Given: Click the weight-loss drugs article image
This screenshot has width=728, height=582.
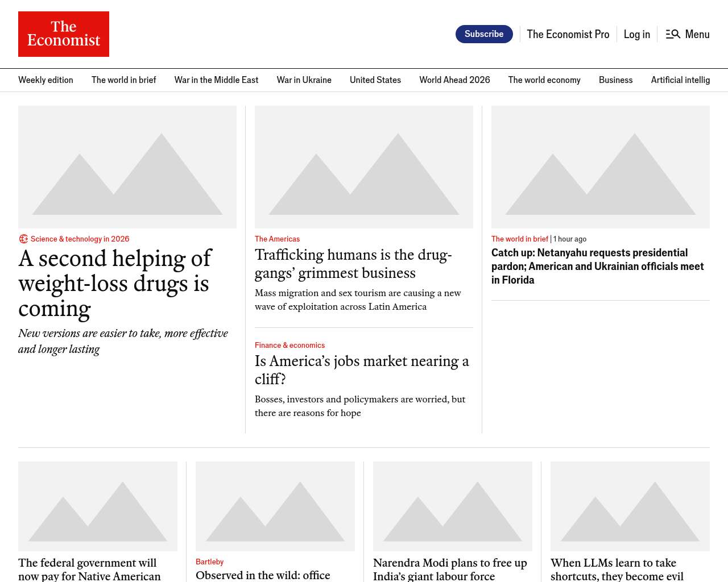Looking at the screenshot, I should point(127,167).
